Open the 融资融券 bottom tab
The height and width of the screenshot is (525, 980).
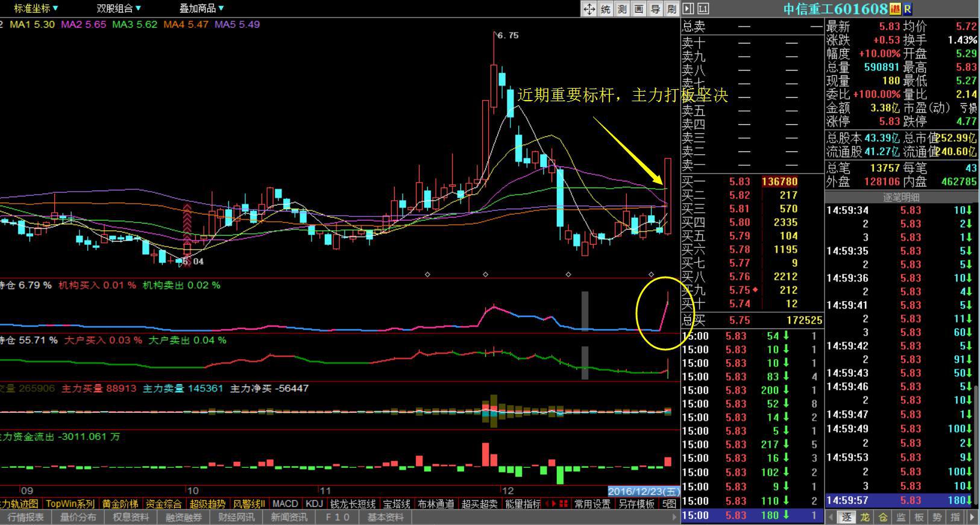coord(183,517)
